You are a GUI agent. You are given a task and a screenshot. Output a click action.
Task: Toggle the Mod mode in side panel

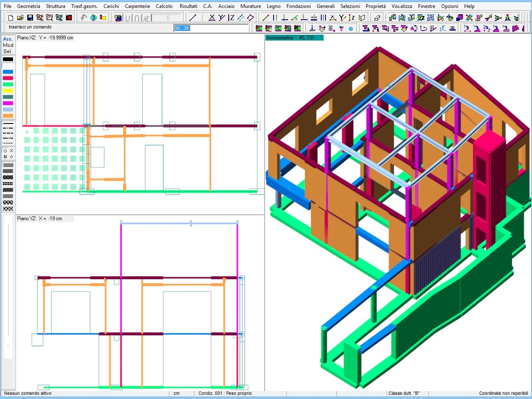[8, 45]
